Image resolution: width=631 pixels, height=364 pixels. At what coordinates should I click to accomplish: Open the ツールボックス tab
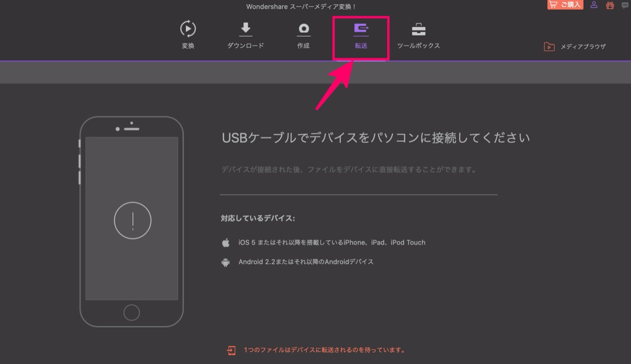tap(419, 35)
